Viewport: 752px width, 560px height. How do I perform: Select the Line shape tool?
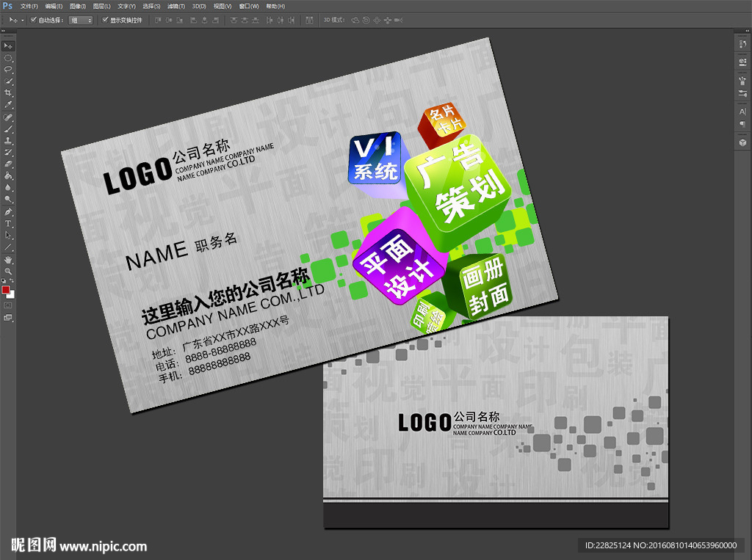pyautogui.click(x=8, y=247)
